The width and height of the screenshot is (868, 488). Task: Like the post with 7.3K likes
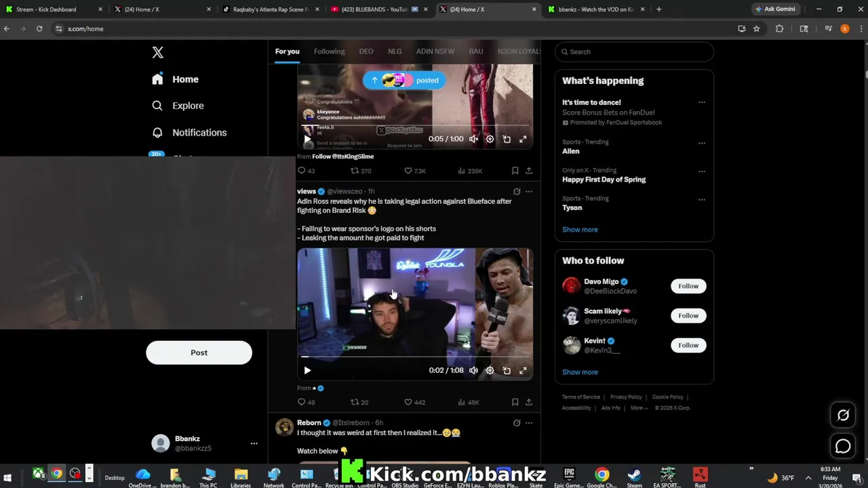coord(415,171)
